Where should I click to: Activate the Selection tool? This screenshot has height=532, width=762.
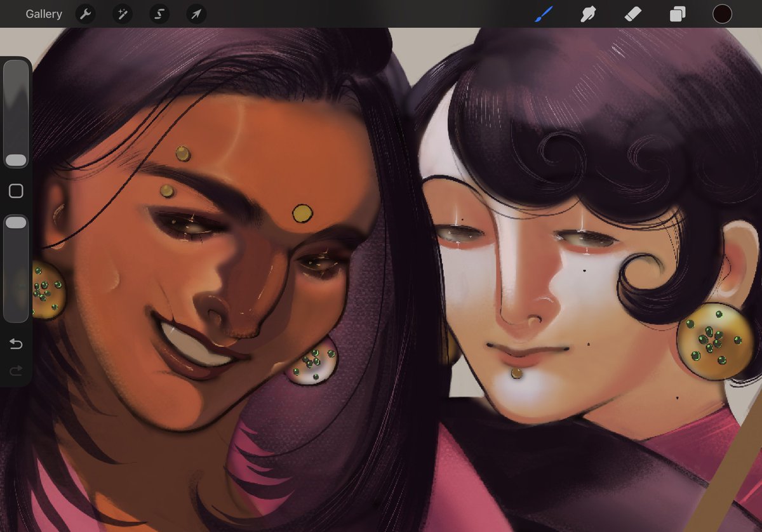click(159, 14)
